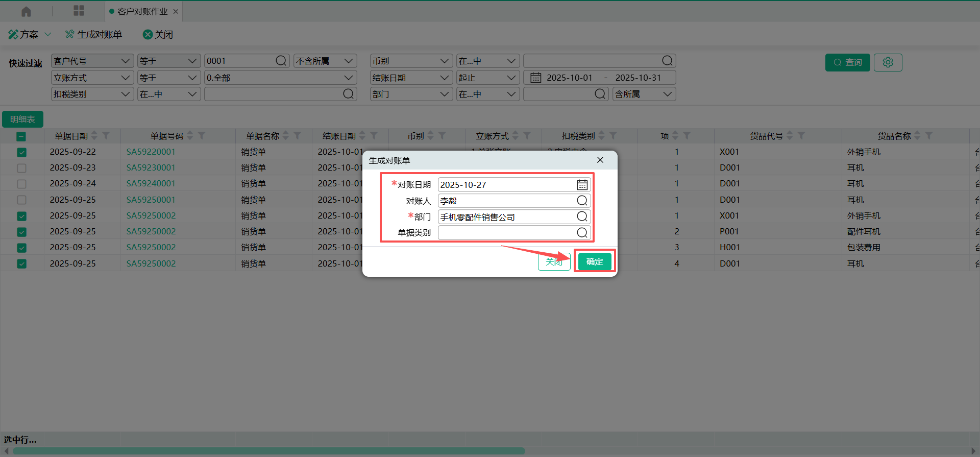Click the 确定 button

click(594, 261)
